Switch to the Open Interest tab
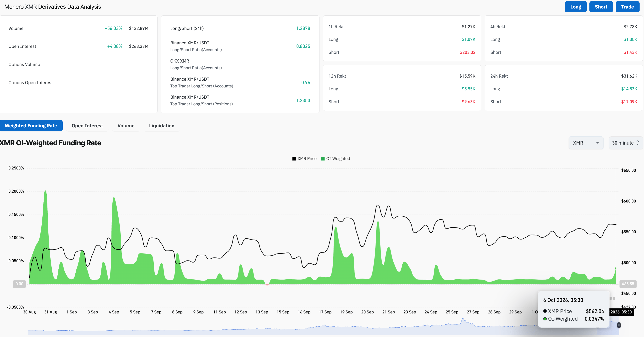Screen dimensions: 644x337 pyautogui.click(x=87, y=126)
